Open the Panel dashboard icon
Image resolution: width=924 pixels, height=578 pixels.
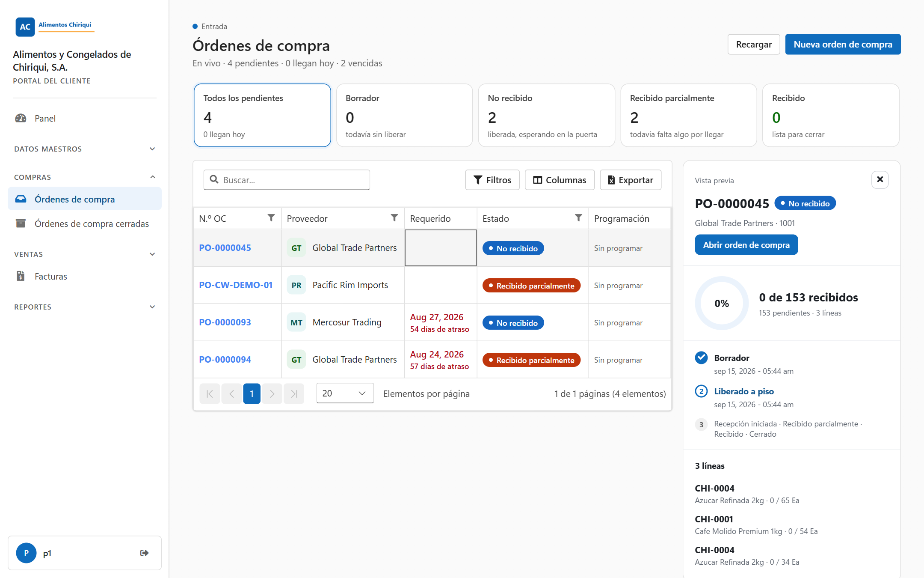[21, 118]
